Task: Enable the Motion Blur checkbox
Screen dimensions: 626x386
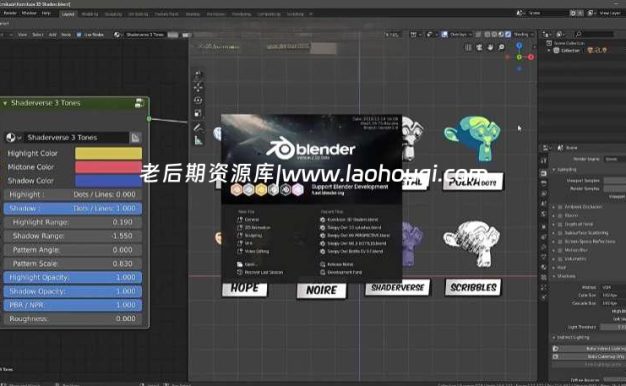Action: point(560,250)
